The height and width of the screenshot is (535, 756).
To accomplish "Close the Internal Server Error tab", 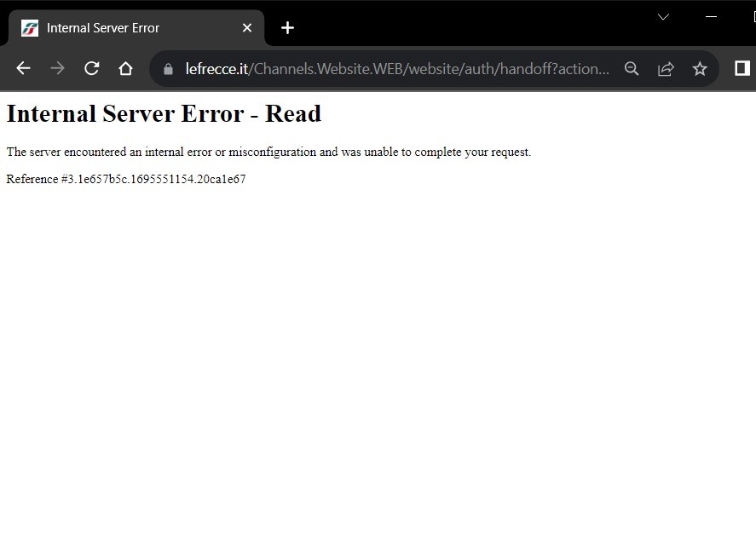I will (247, 28).
